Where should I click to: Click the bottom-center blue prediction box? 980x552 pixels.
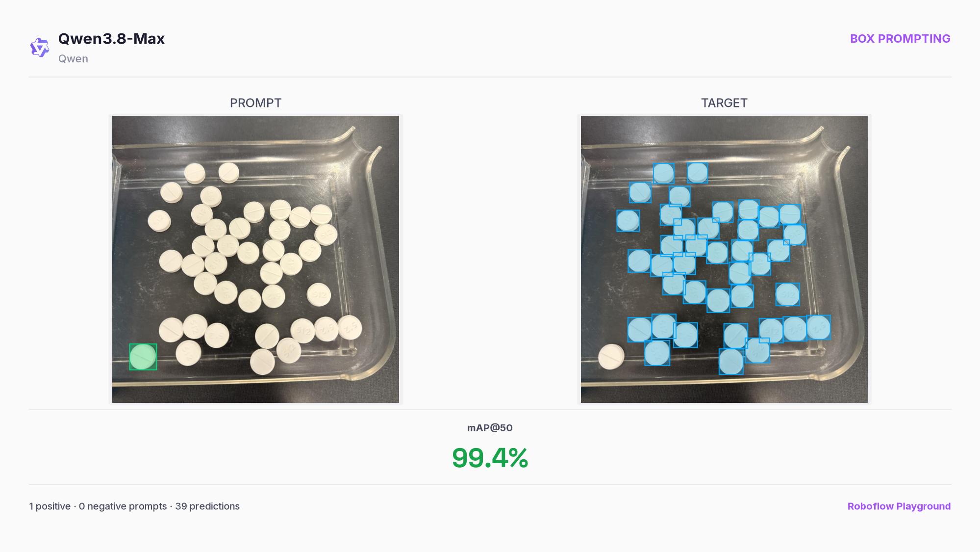[731, 362]
